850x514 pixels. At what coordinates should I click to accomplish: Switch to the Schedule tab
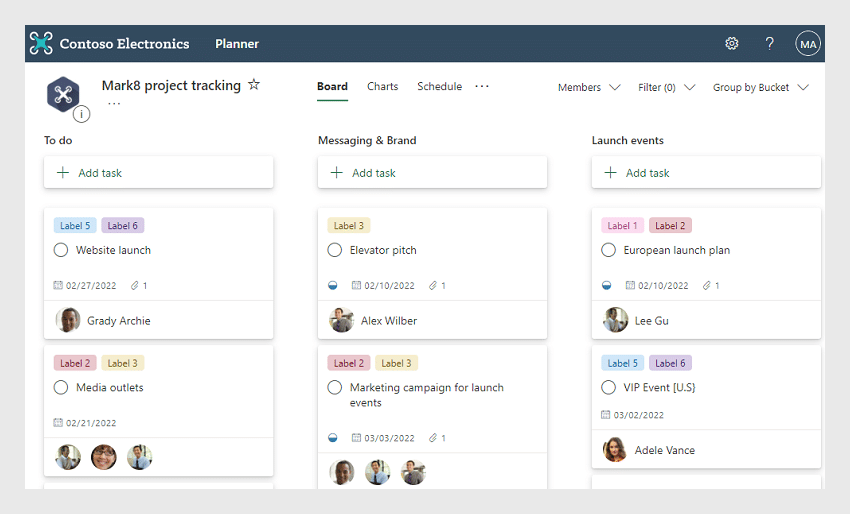click(440, 86)
